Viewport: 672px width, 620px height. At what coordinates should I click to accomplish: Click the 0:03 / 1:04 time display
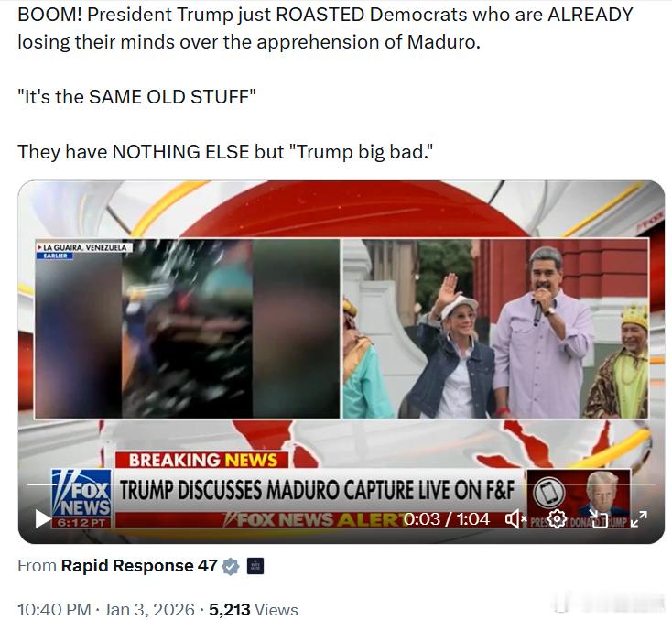pyautogui.click(x=446, y=519)
